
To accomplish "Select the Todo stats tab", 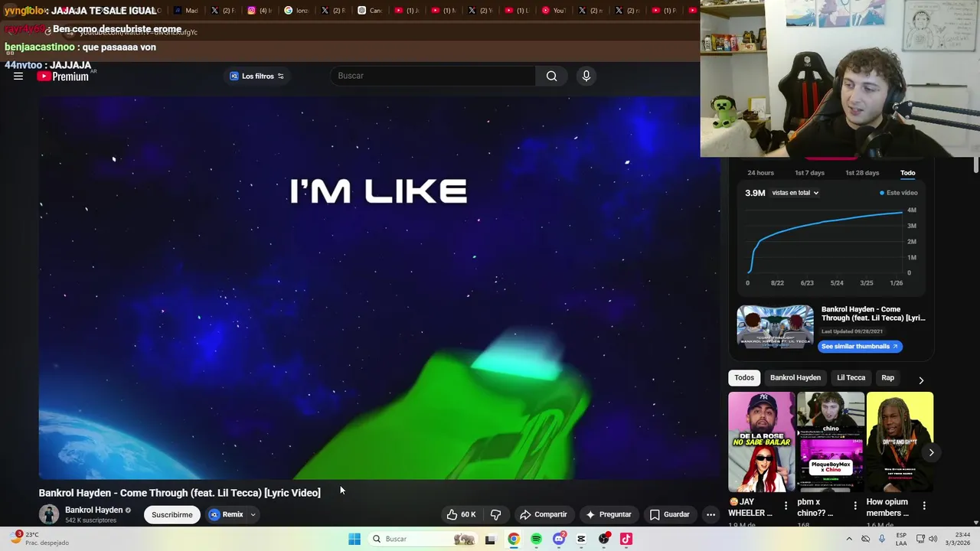I will (x=907, y=173).
